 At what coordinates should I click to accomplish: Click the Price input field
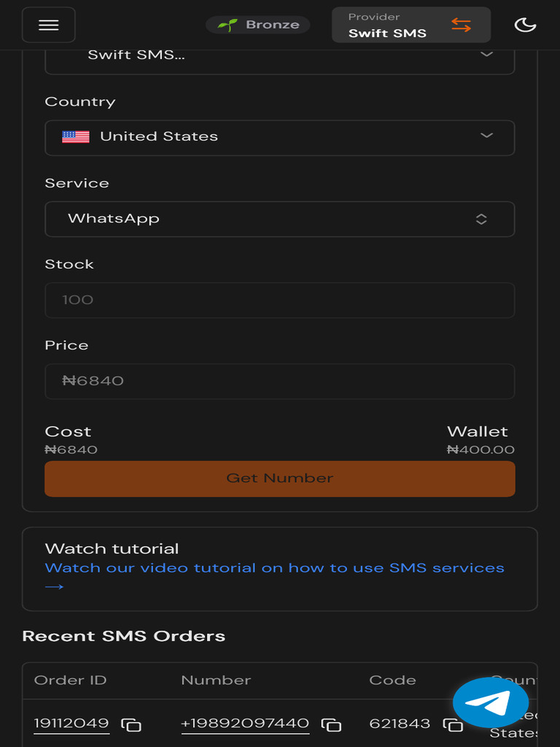280,381
